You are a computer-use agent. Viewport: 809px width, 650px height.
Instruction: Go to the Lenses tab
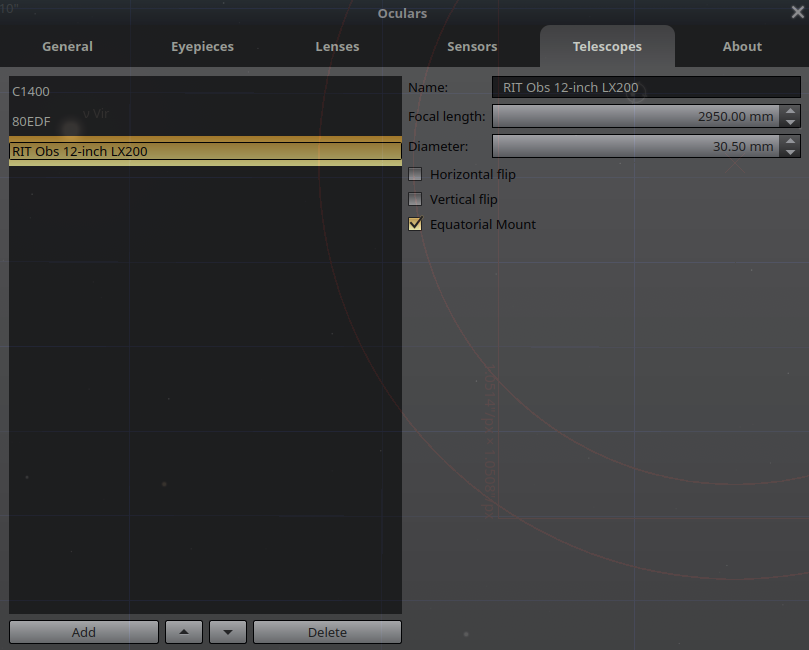coord(337,46)
